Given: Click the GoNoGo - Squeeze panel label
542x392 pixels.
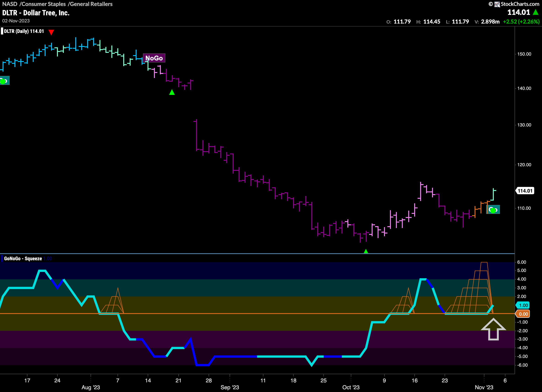Looking at the screenshot, I should tap(23, 259).
